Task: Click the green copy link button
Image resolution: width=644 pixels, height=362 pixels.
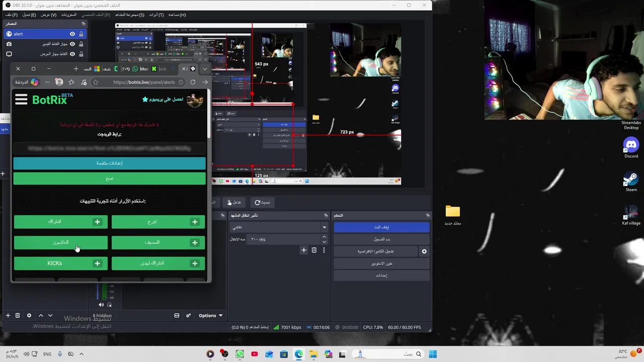Action: (109, 178)
